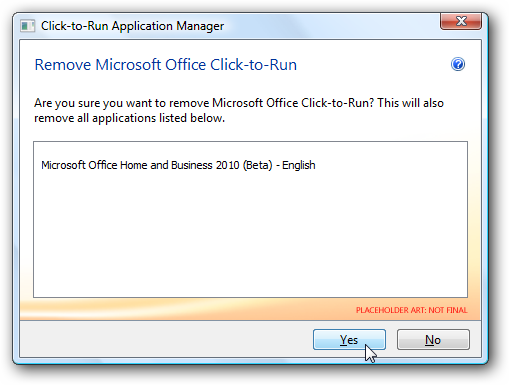The height and width of the screenshot is (385, 509).
Task: Open help via the blue question mark icon
Action: pos(458,64)
